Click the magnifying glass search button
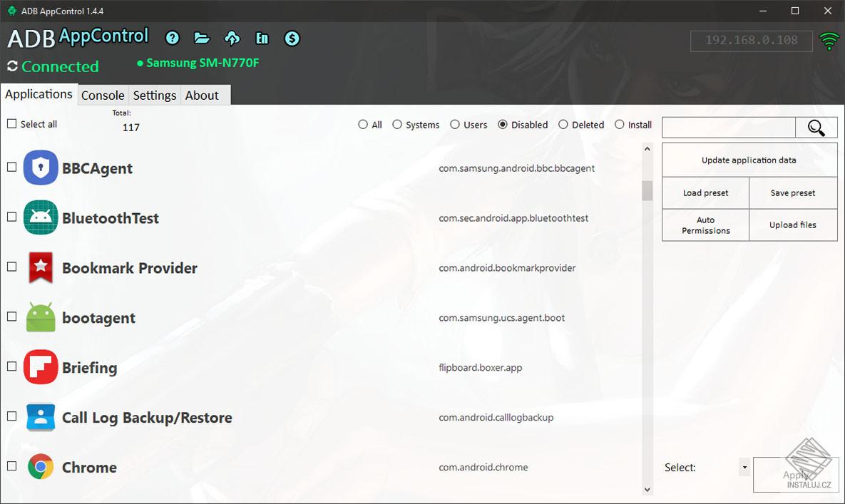 tap(816, 128)
